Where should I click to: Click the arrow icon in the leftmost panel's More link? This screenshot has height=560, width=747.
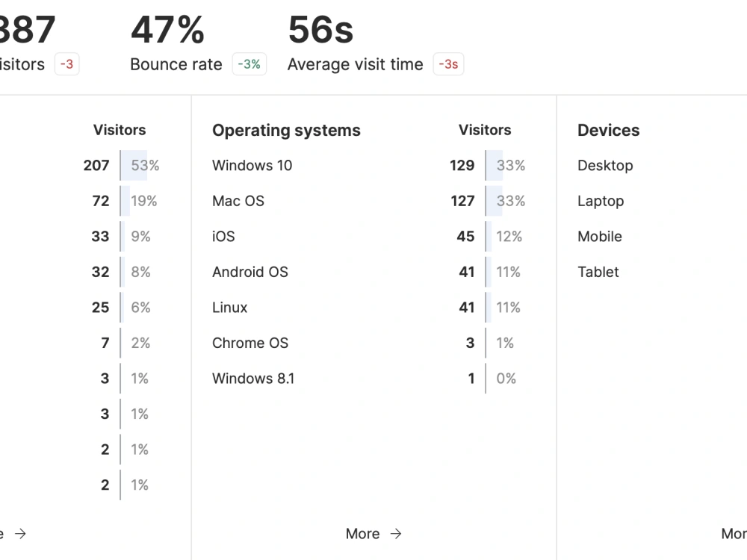[22, 534]
